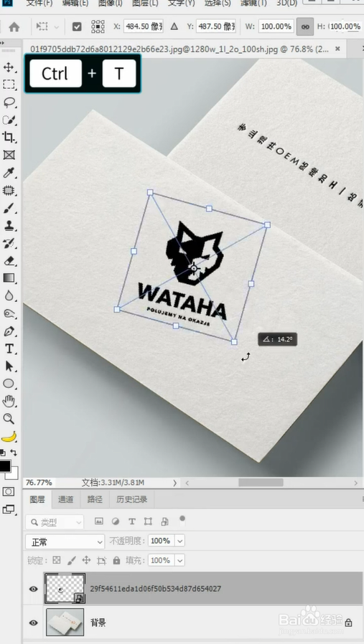
Task: Open the 图层(L) menu
Action: (x=145, y=4)
